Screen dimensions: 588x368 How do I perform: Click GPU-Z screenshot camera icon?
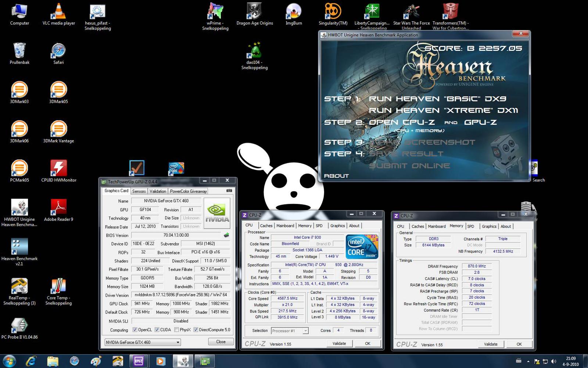click(x=229, y=191)
